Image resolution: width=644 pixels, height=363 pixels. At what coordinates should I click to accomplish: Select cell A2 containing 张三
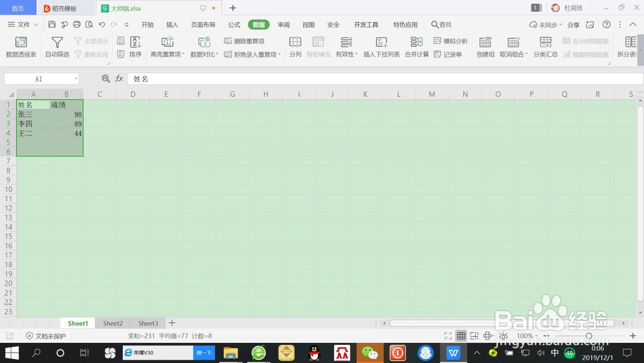coord(33,114)
